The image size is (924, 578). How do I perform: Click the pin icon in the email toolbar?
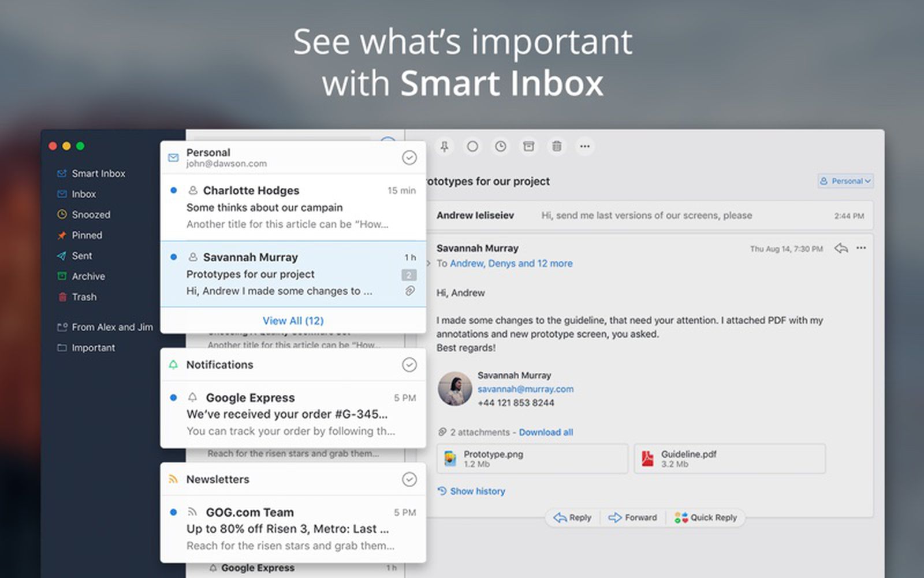click(x=444, y=146)
